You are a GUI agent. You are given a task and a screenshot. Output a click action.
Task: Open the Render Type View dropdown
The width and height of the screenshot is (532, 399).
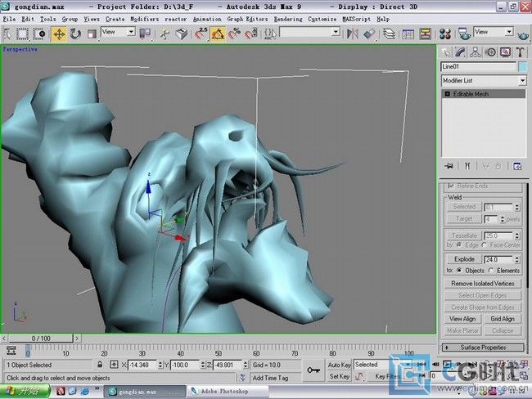[x=493, y=32]
